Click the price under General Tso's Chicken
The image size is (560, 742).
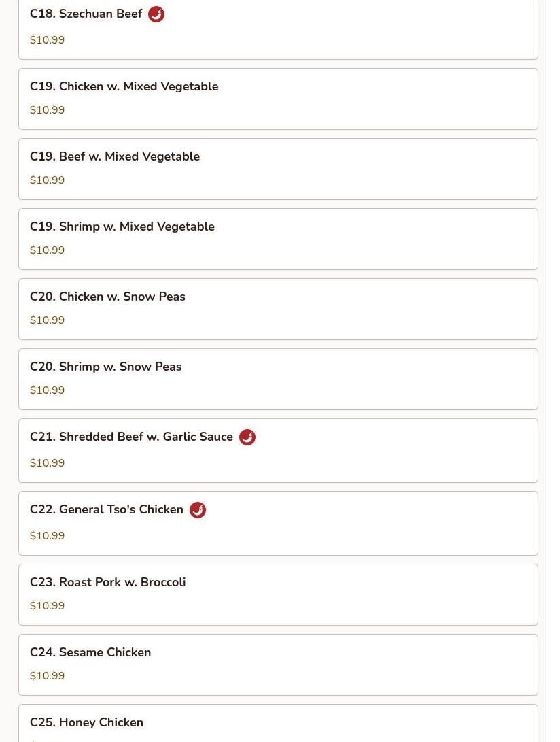pos(48,536)
